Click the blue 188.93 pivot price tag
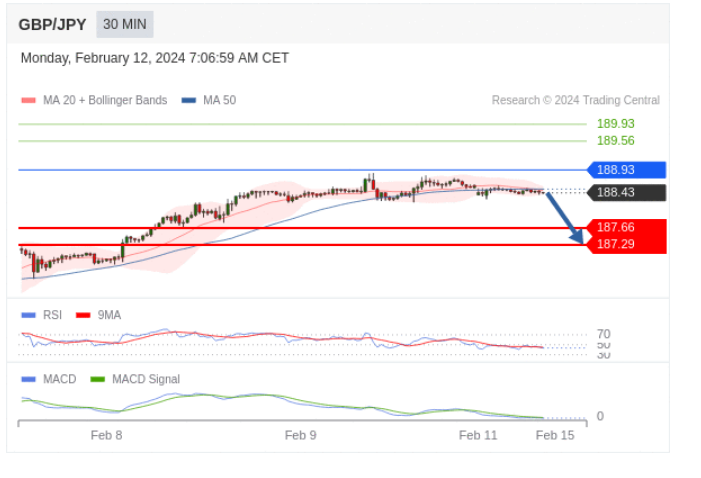Viewport: 701px width, 478px height. [627, 170]
